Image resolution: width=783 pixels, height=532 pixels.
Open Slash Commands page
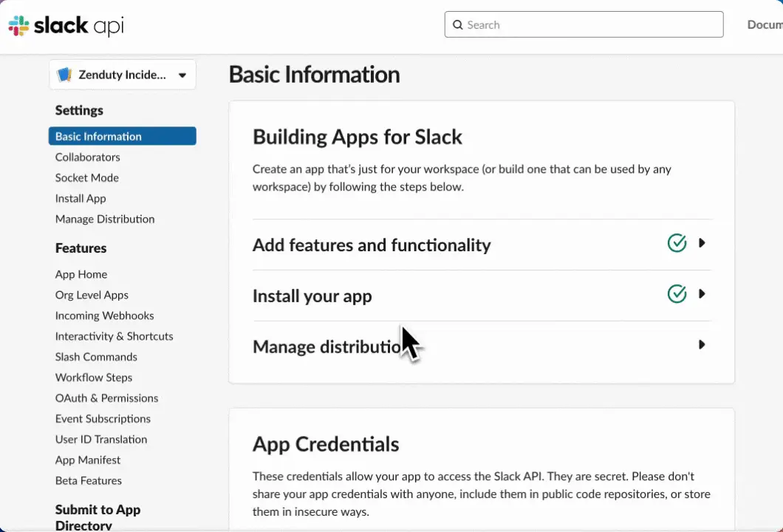pyautogui.click(x=96, y=357)
